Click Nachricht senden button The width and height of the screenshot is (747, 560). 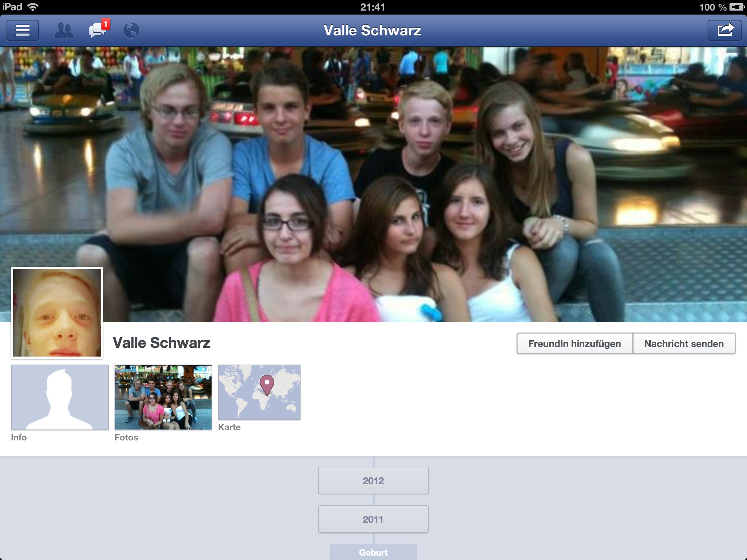point(684,343)
